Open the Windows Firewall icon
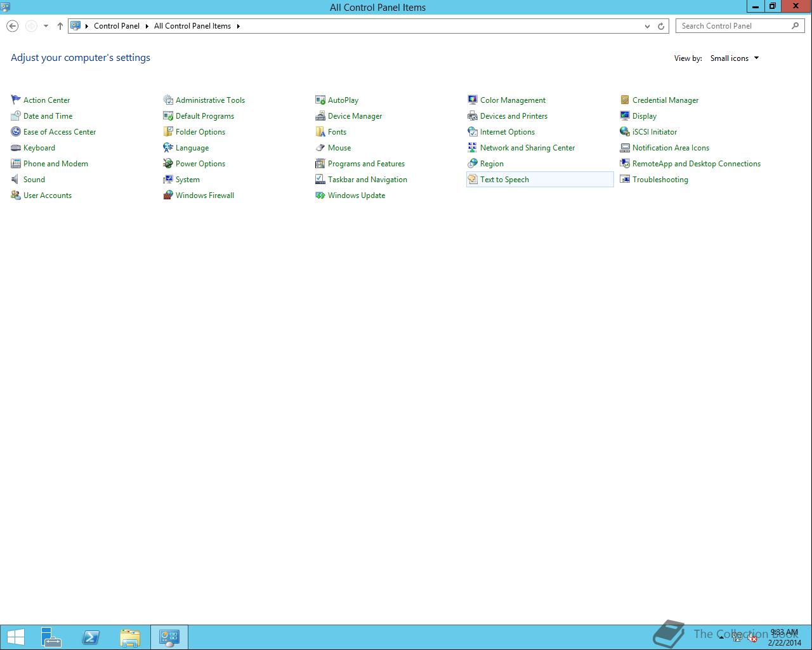The width and height of the screenshot is (812, 650). pyautogui.click(x=168, y=195)
